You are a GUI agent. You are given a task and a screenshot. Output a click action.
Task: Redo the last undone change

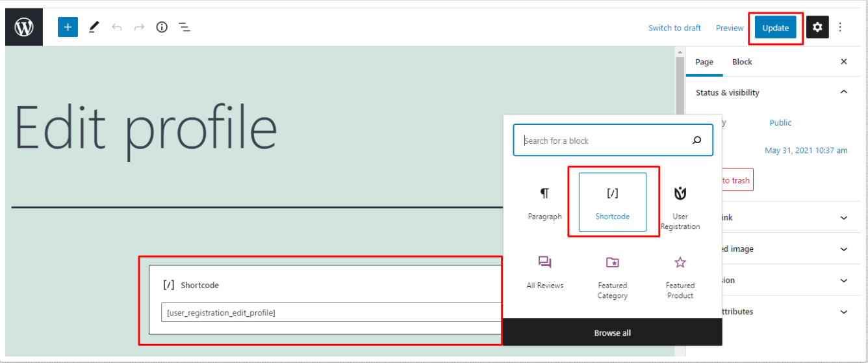point(139,27)
